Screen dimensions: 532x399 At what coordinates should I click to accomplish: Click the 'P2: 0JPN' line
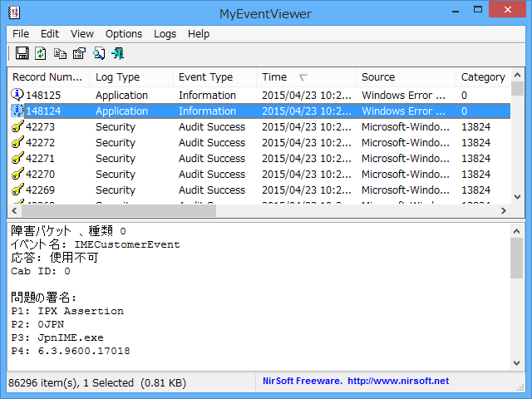(x=37, y=324)
